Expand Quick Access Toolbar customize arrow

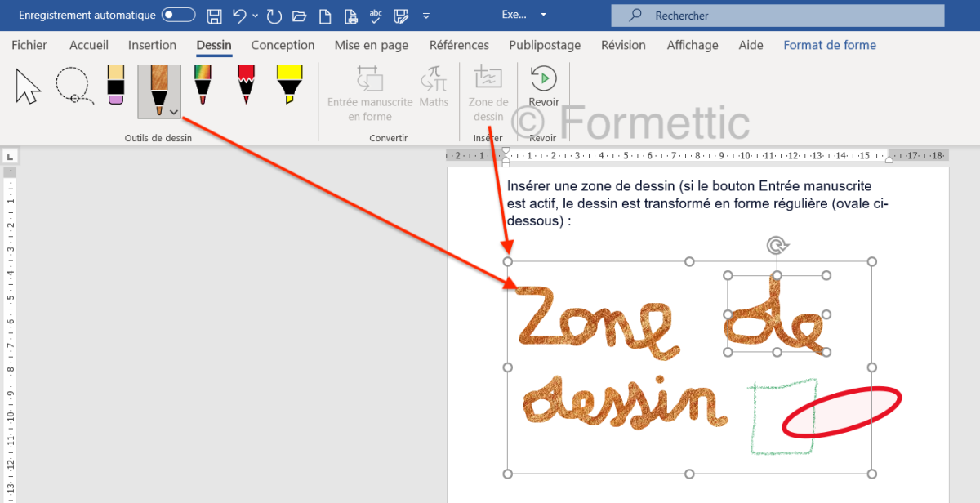(425, 16)
